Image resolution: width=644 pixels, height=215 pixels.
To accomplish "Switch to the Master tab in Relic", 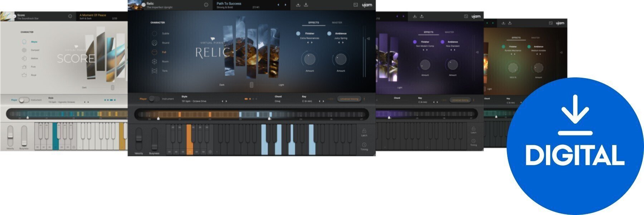I will tap(337, 23).
